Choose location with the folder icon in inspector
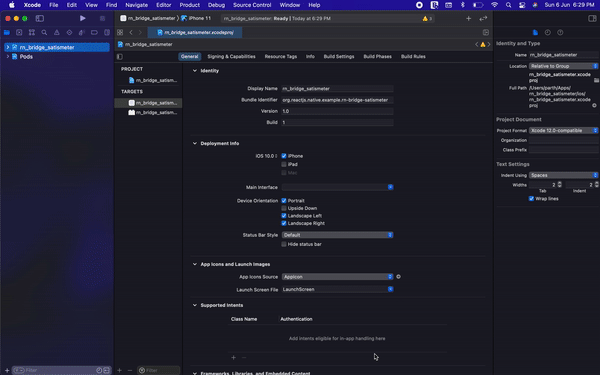 (x=596, y=80)
